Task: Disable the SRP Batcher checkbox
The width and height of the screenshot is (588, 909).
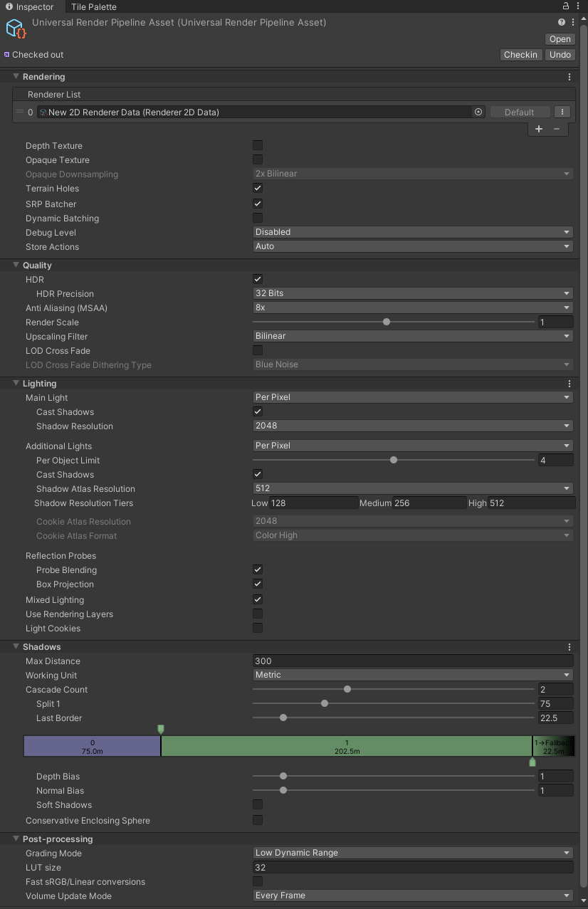Action: coord(257,204)
